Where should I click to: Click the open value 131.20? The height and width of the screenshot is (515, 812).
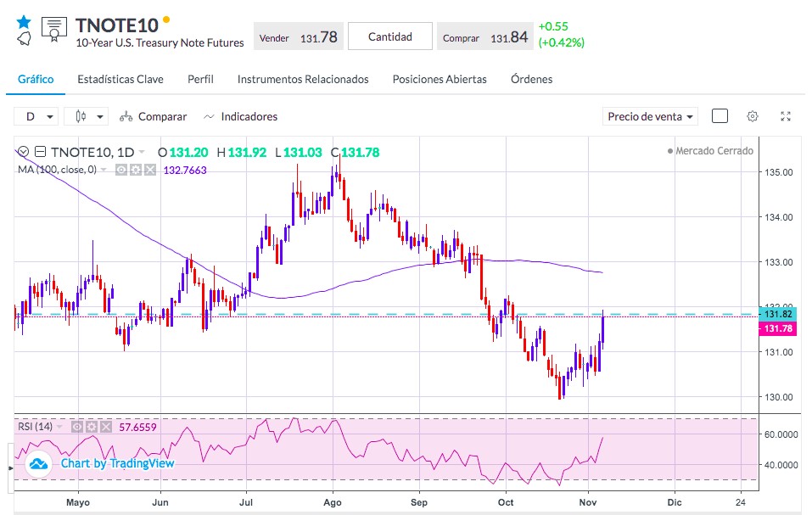tap(188, 152)
